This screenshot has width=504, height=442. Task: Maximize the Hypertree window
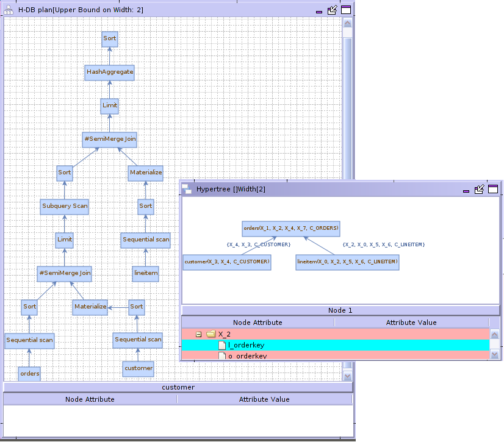pyautogui.click(x=493, y=189)
